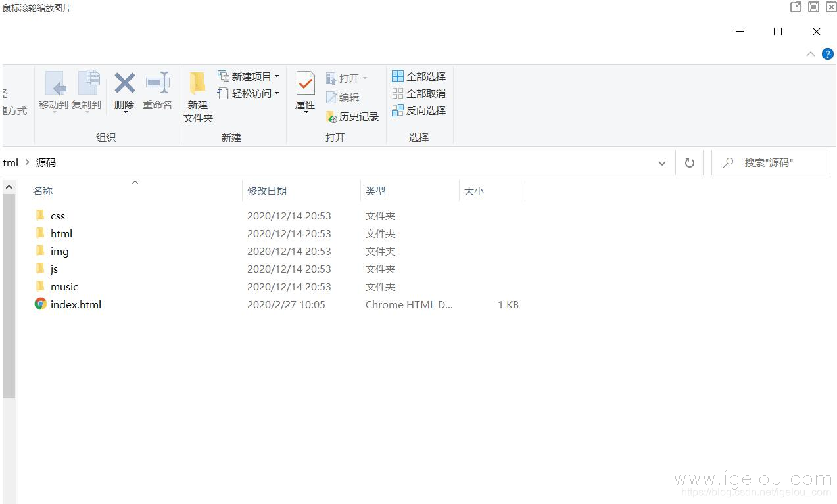Open the music folder

pyautogui.click(x=64, y=286)
